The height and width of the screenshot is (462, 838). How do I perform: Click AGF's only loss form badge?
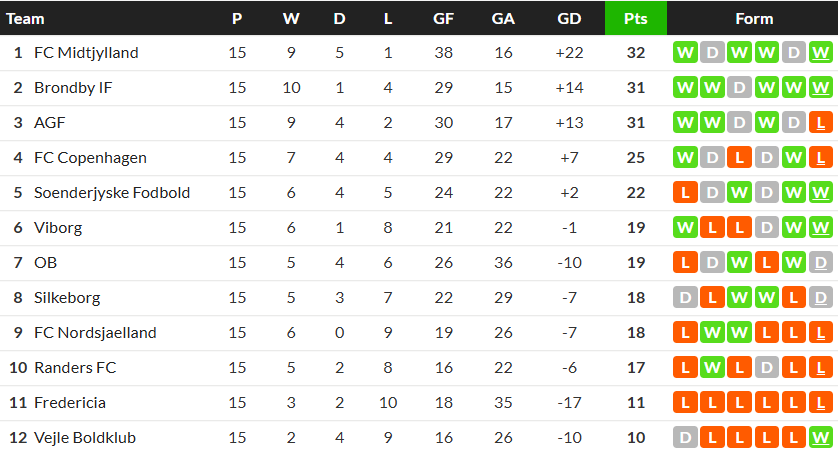pos(820,123)
